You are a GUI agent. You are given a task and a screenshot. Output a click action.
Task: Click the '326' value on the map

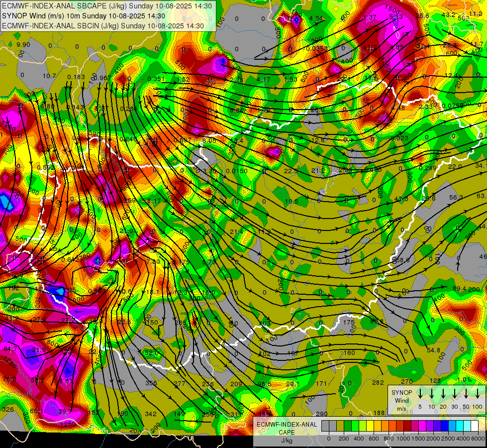coord(8,410)
